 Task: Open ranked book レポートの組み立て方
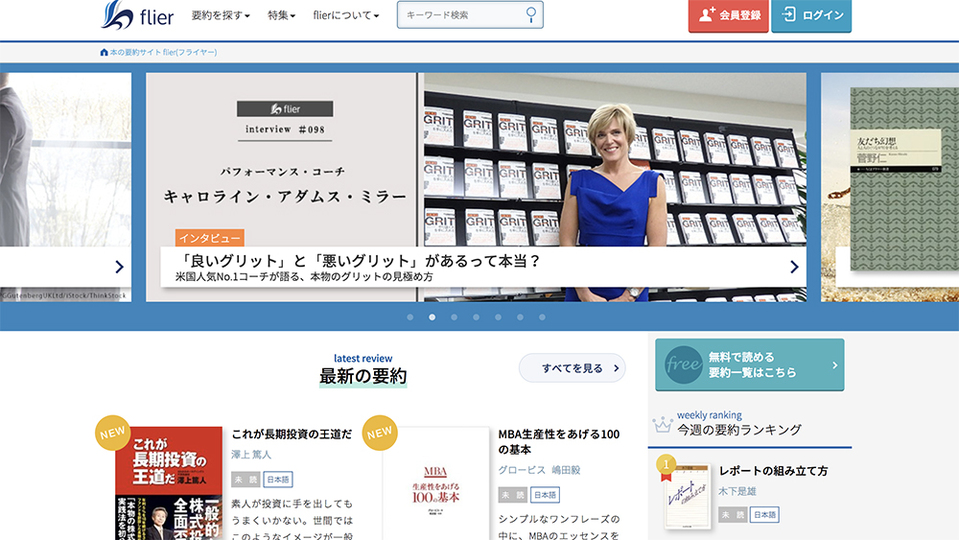773,471
